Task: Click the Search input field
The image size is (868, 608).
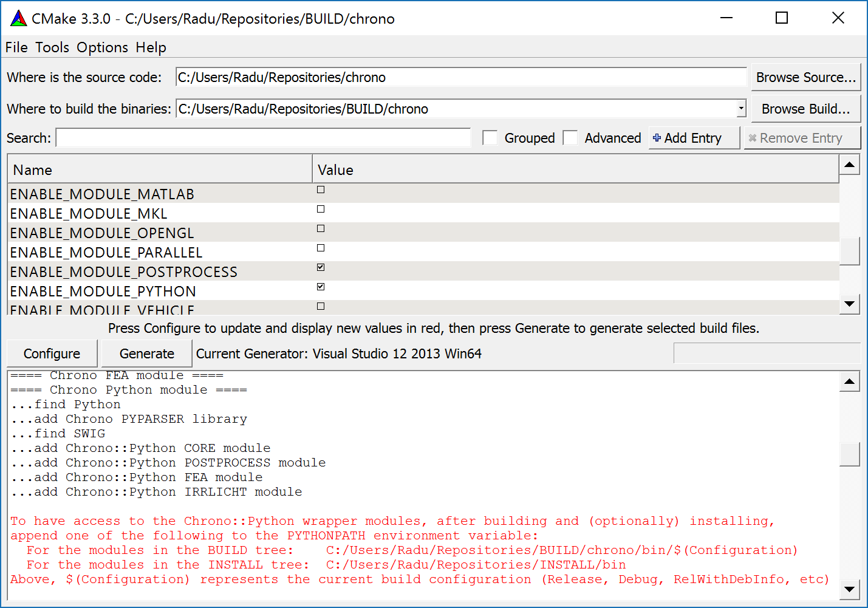Action: [263, 138]
